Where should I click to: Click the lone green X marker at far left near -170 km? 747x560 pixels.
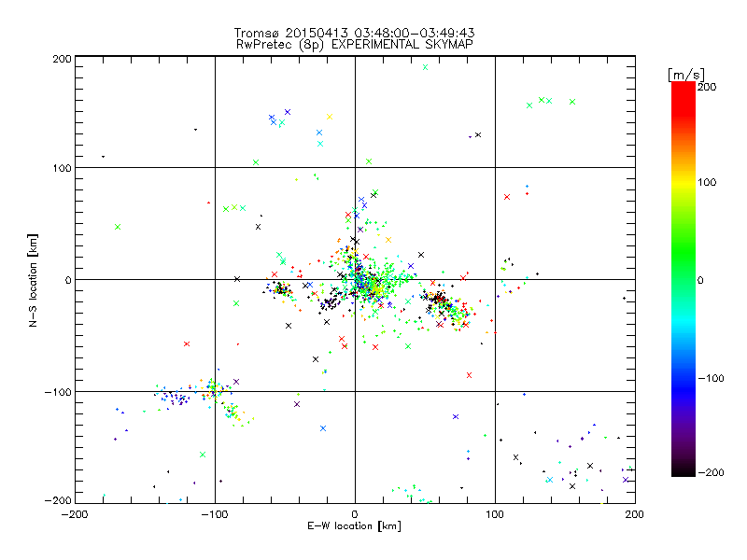tap(118, 227)
